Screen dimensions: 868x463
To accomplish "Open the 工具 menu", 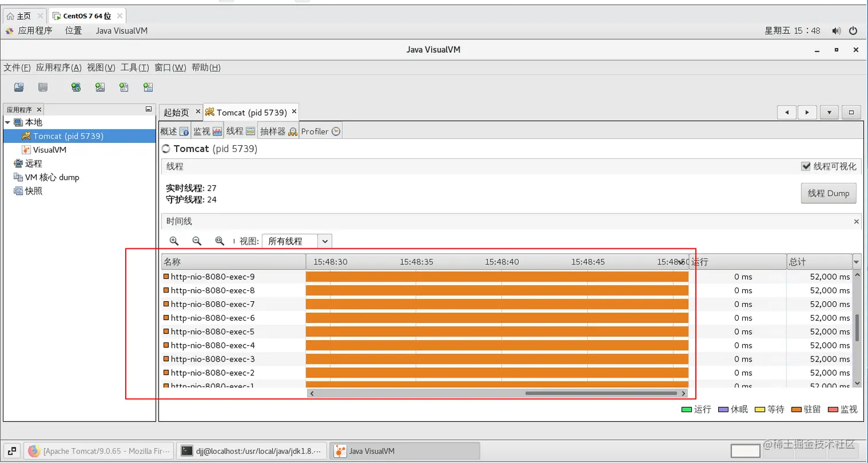I will 135,68.
